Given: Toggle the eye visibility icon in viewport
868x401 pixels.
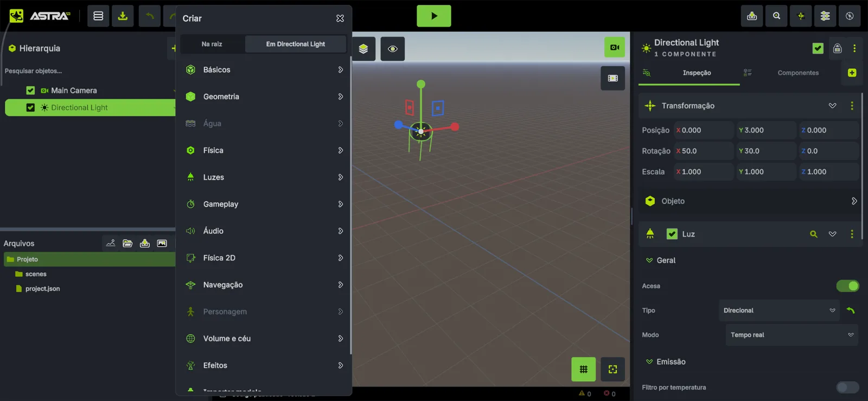Looking at the screenshot, I should (393, 49).
